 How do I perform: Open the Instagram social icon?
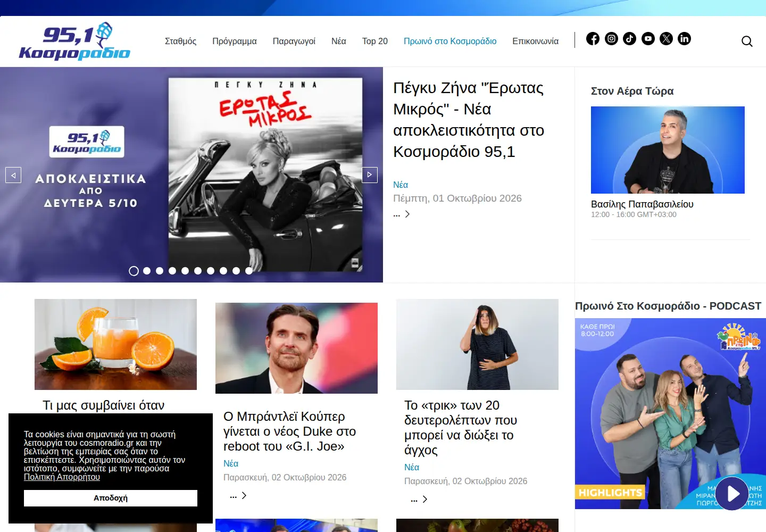pos(611,38)
